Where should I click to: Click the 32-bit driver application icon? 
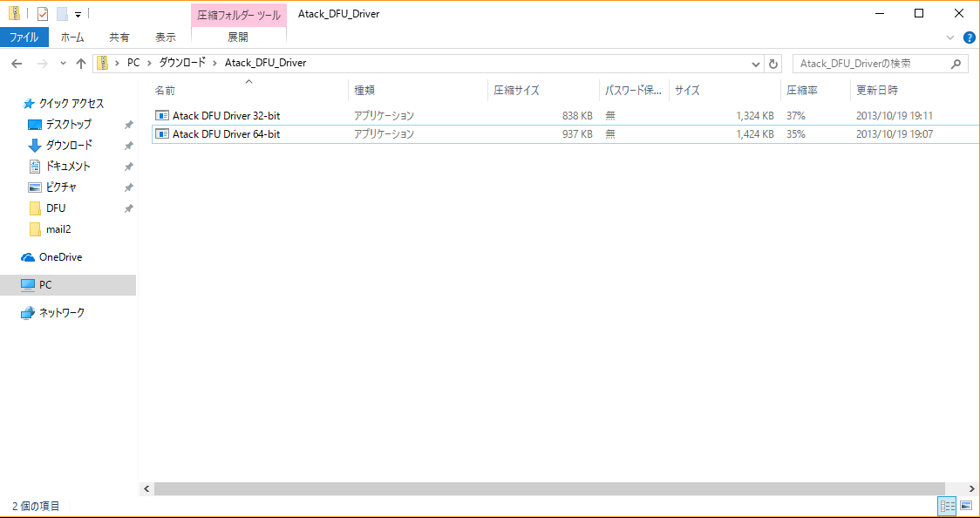[x=162, y=116]
